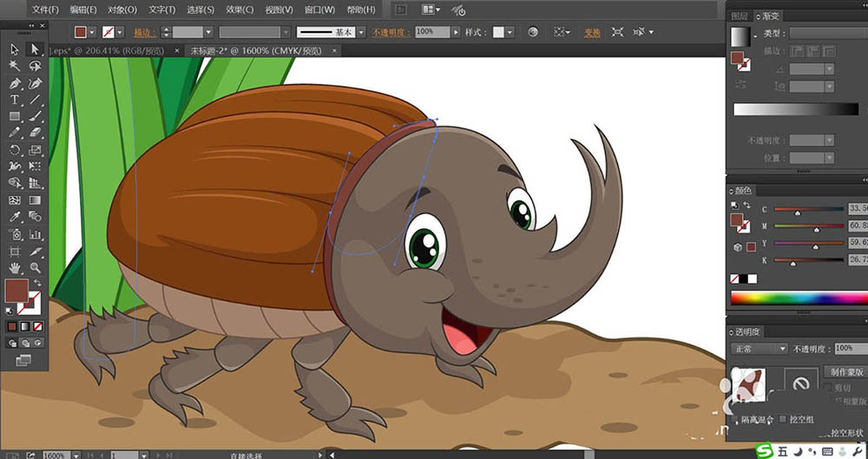The width and height of the screenshot is (868, 459).
Task: Toggle the 挖空组 checkbox
Action: click(785, 419)
